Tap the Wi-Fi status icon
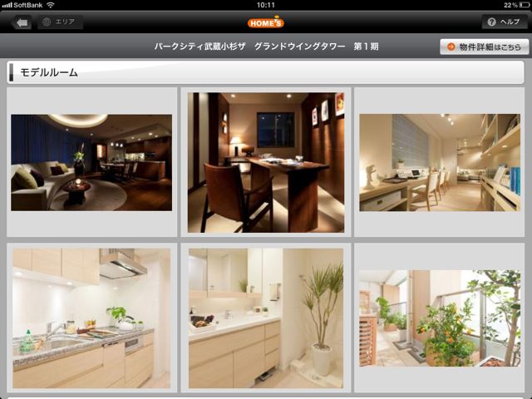The width and height of the screenshot is (532, 399). tap(50, 5)
